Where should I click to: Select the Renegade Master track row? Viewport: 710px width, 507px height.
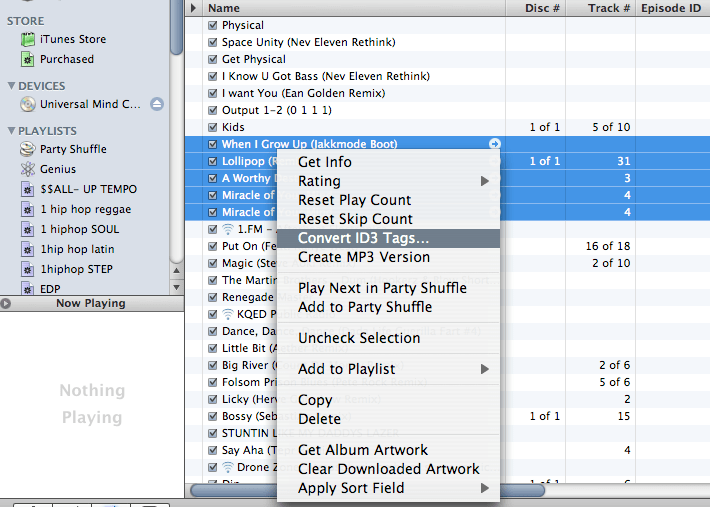(447, 297)
